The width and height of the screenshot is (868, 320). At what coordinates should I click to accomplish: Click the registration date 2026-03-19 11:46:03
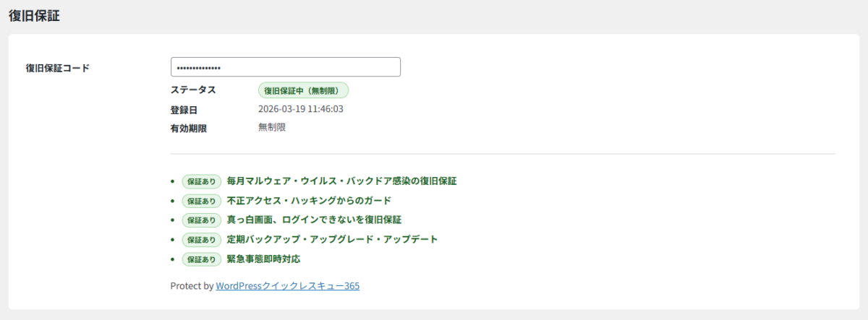(300, 109)
